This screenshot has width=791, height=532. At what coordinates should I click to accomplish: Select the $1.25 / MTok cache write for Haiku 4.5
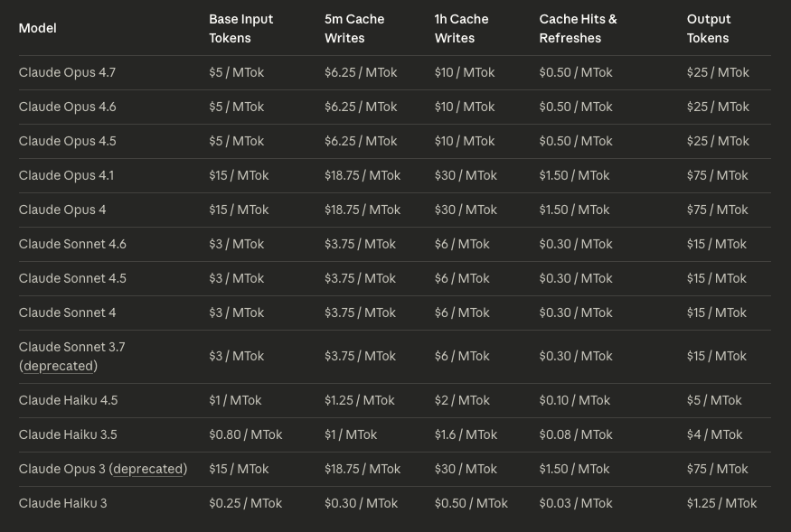pos(360,400)
